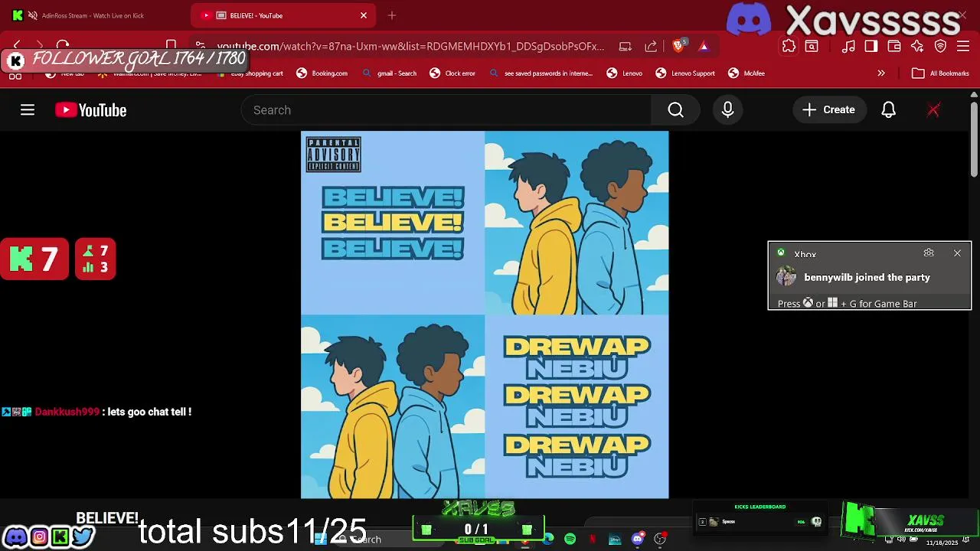Open Xbox notification settings gear
This screenshot has height=551, width=980.
pos(929,253)
